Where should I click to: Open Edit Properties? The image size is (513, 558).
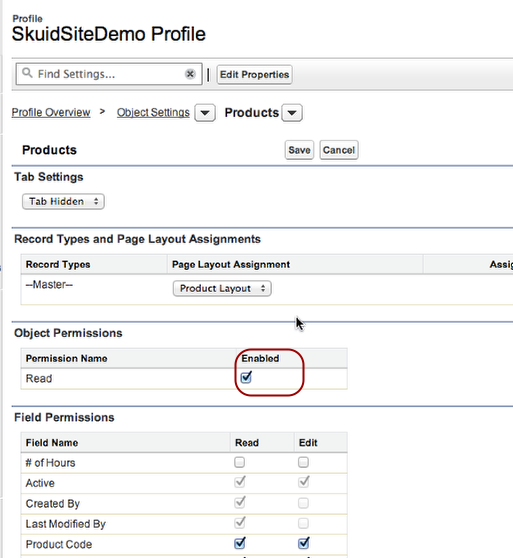pyautogui.click(x=254, y=75)
